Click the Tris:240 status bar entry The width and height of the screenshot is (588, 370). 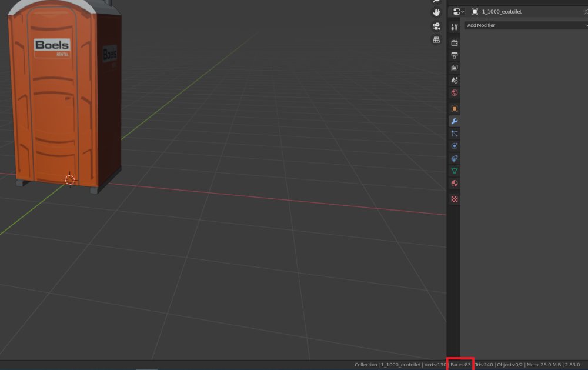click(x=484, y=365)
